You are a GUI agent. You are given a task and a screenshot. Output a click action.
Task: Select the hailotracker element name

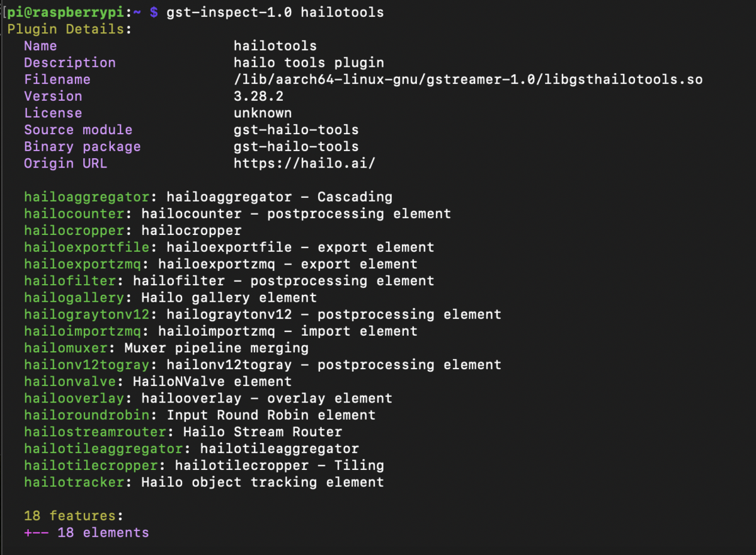point(74,483)
